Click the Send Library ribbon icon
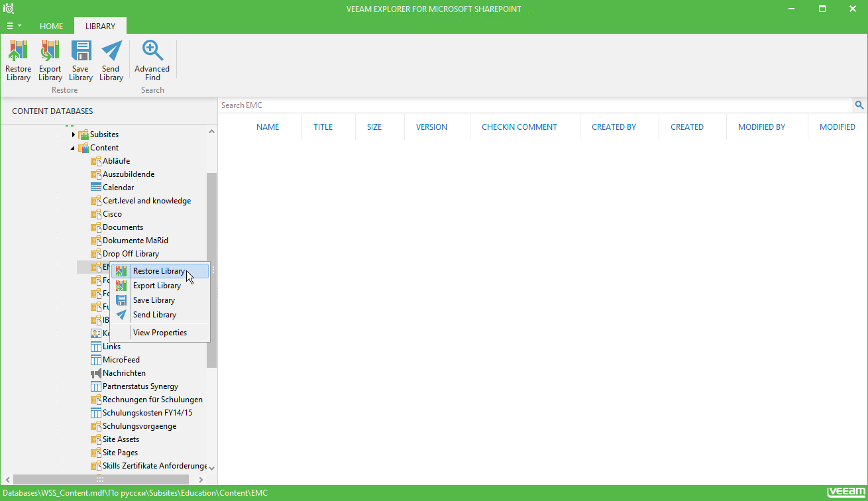The image size is (868, 501). click(x=111, y=51)
